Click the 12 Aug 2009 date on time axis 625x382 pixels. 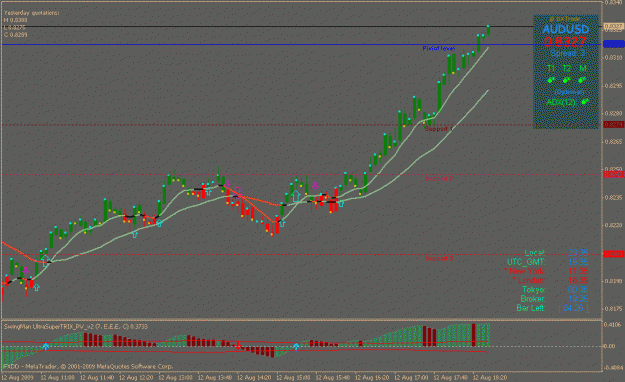[18, 377]
